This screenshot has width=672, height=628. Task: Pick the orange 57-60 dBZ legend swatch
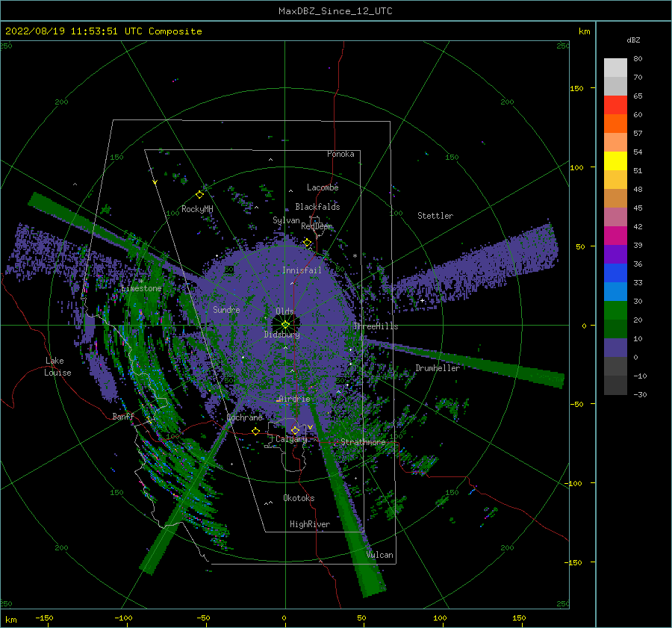tap(615, 123)
